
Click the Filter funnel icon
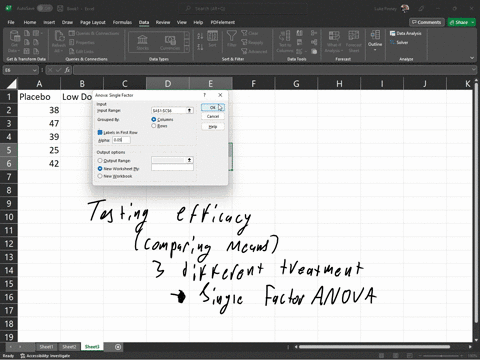click(232, 39)
